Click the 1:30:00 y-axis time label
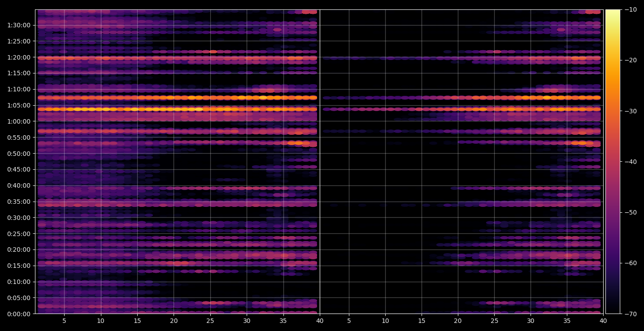Viewport: 644px width, 331px height. coord(20,25)
